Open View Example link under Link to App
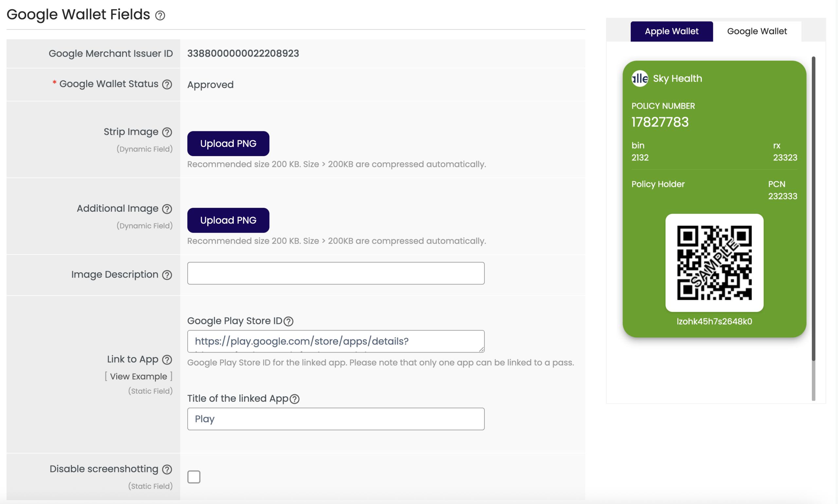 [138, 376]
